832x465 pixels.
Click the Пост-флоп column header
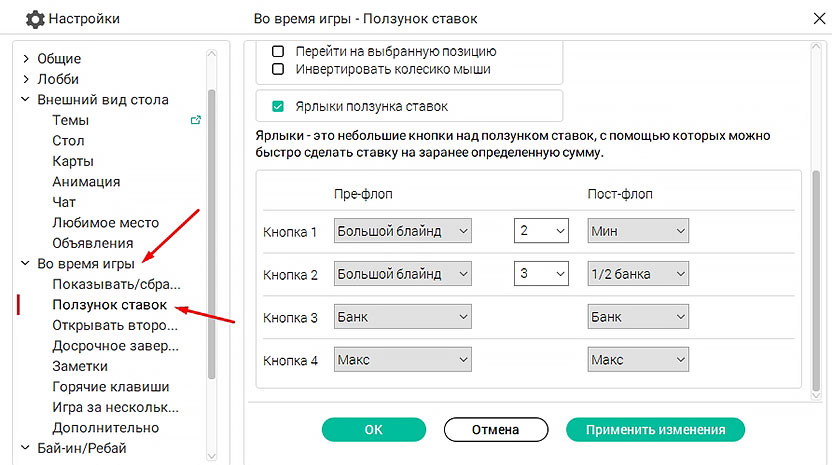[x=620, y=194]
